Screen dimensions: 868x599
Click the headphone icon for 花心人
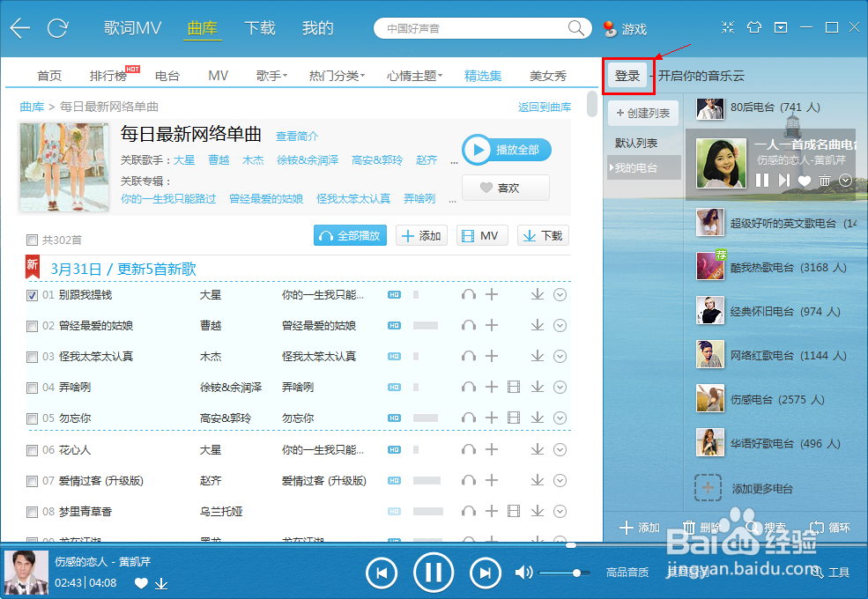point(468,449)
